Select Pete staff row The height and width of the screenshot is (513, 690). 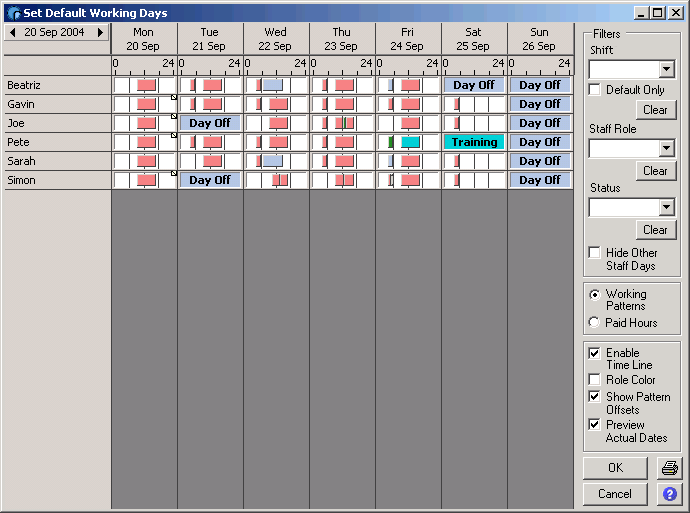(x=57, y=142)
